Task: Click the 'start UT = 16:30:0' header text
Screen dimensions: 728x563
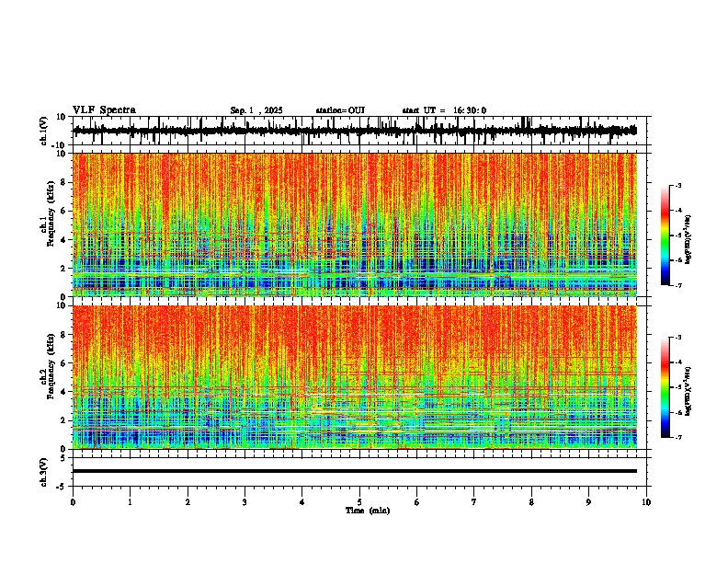Action: (444, 110)
